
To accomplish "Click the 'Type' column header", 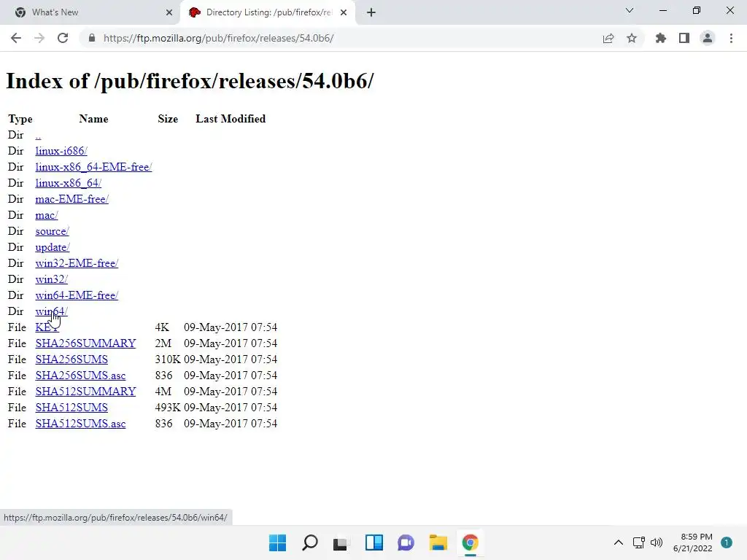I will [x=20, y=119].
